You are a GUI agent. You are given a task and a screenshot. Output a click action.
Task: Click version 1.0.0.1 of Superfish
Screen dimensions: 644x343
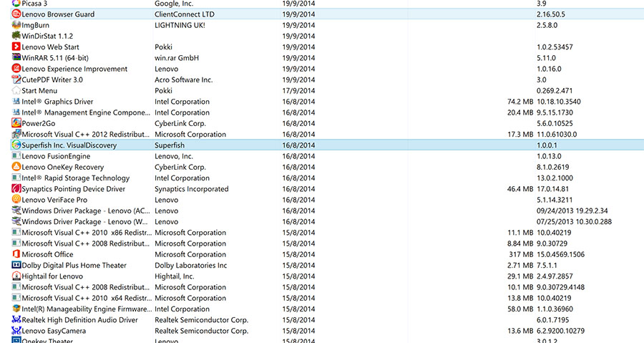547,145
